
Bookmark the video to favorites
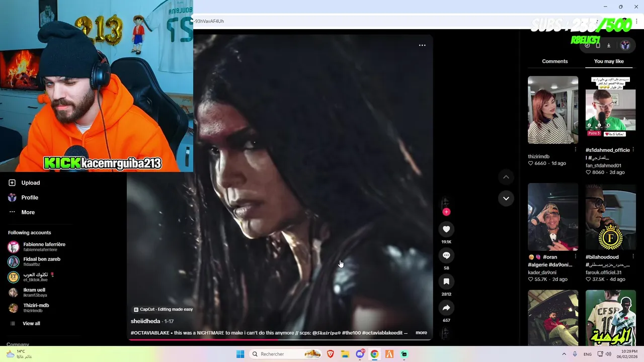pyautogui.click(x=446, y=282)
